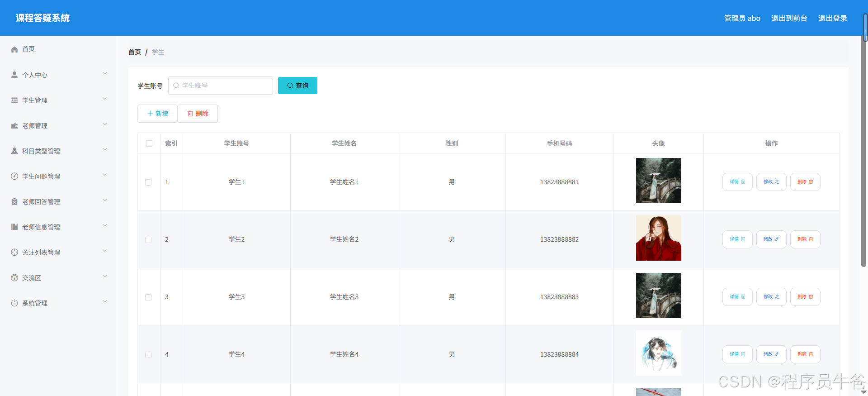The width and height of the screenshot is (868, 396).
Task: Open 学生问题管理 in the sidebar
Action: pos(58,176)
